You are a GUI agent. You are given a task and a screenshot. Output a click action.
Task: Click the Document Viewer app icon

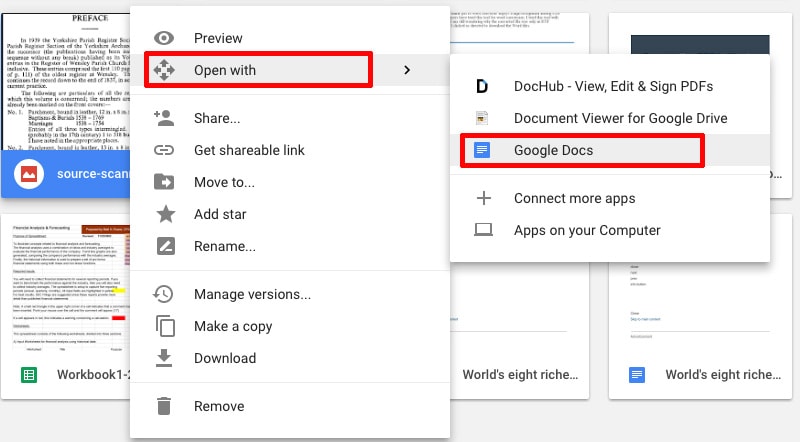pos(482,118)
